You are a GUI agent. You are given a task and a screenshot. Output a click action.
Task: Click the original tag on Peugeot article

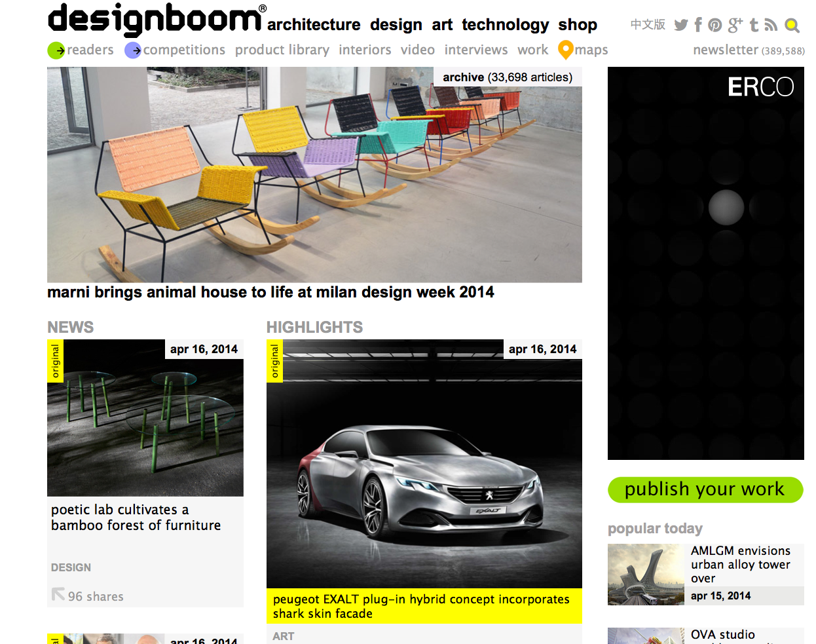pos(274,361)
